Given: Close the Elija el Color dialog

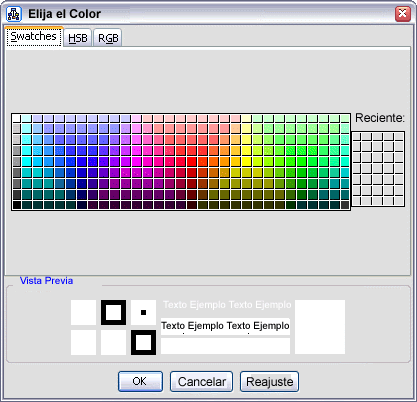Looking at the screenshot, I should (403, 14).
